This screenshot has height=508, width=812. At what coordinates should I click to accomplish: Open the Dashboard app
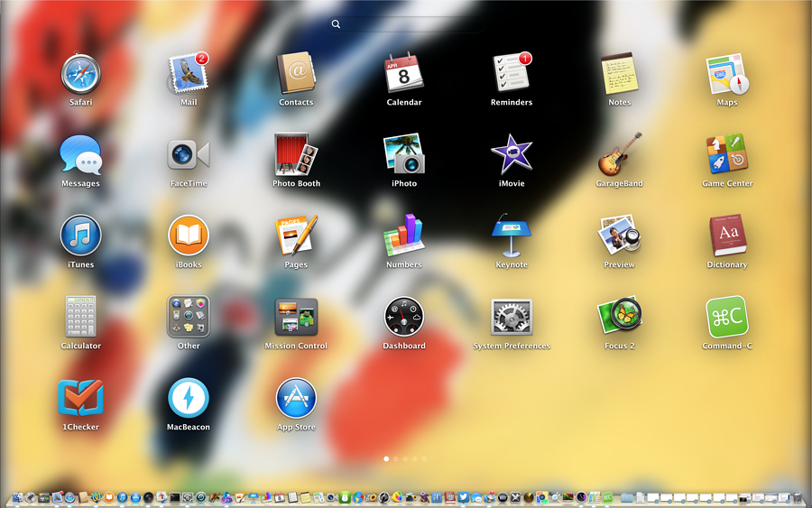[x=403, y=317]
